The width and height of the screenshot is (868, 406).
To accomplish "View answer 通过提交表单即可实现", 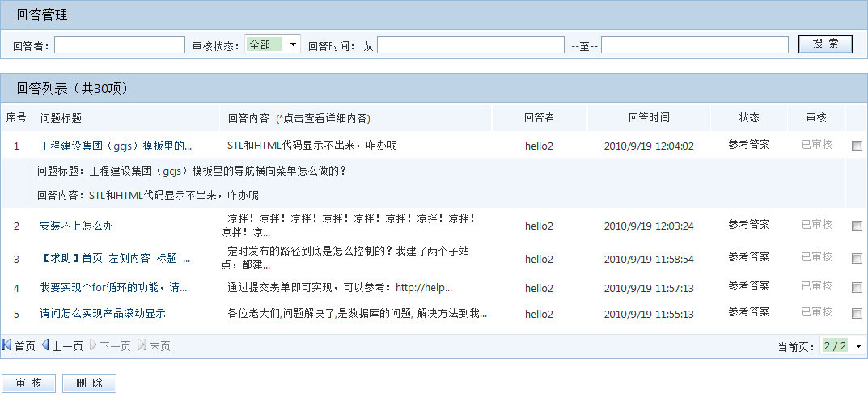I will click(x=340, y=288).
